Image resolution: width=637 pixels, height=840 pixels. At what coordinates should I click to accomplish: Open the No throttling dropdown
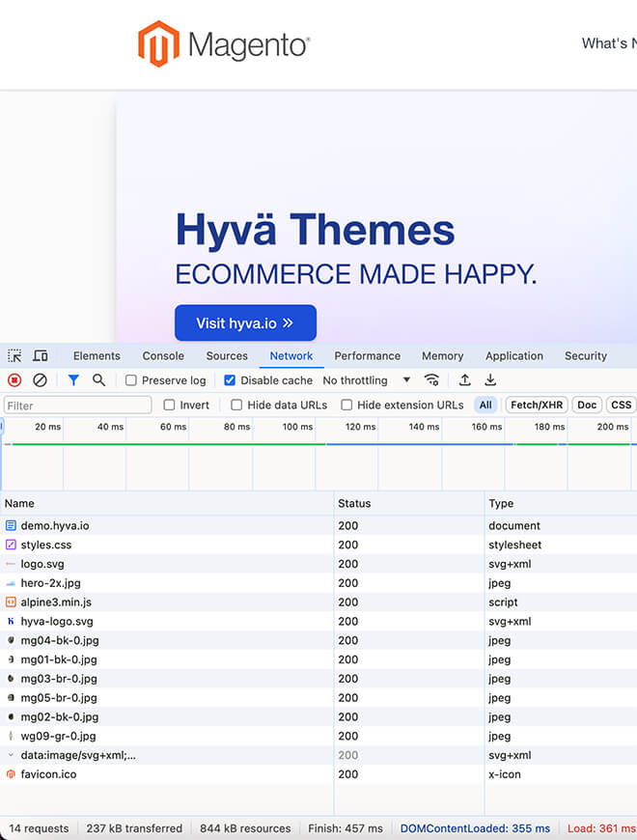[x=367, y=380]
